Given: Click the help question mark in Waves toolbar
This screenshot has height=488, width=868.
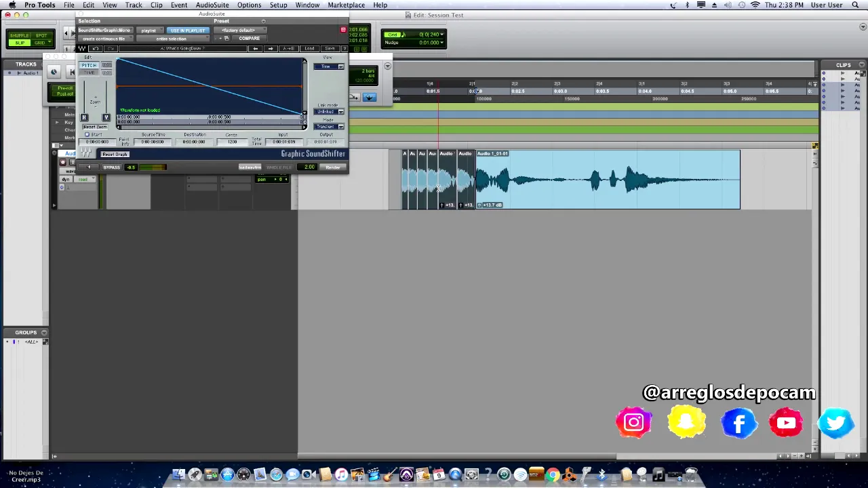Looking at the screenshot, I should coord(344,48).
